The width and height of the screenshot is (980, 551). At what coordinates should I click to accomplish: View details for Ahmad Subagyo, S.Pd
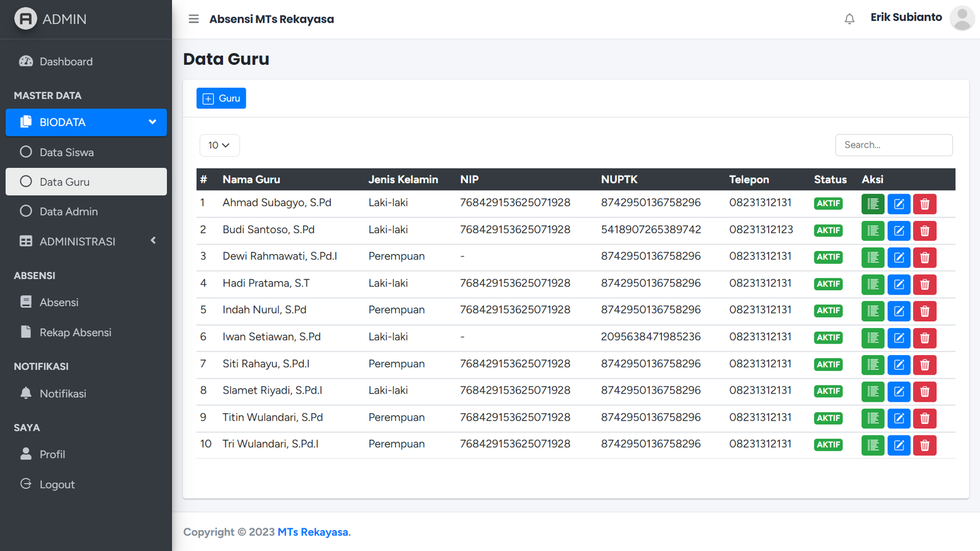[872, 204]
